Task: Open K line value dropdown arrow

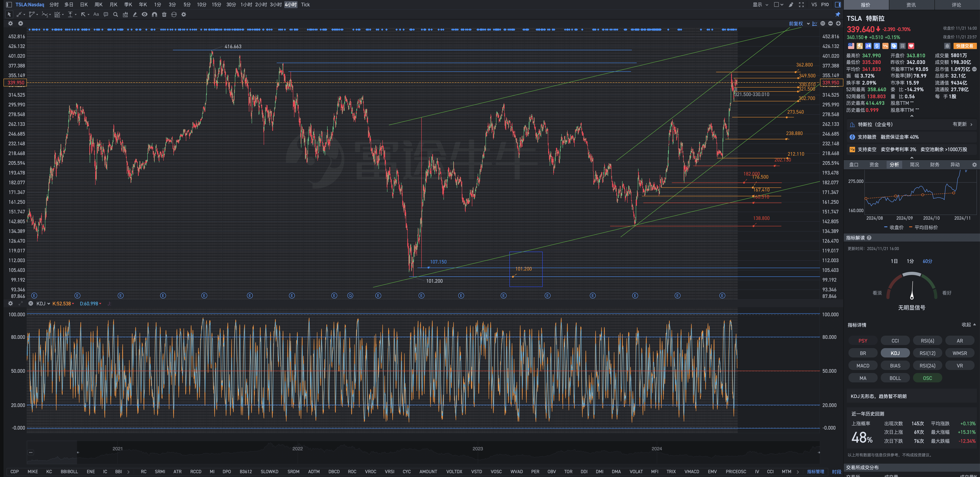Action: (73, 304)
